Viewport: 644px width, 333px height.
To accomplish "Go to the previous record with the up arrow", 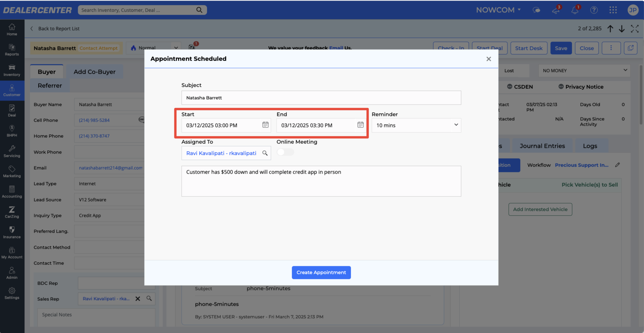I will (610, 29).
